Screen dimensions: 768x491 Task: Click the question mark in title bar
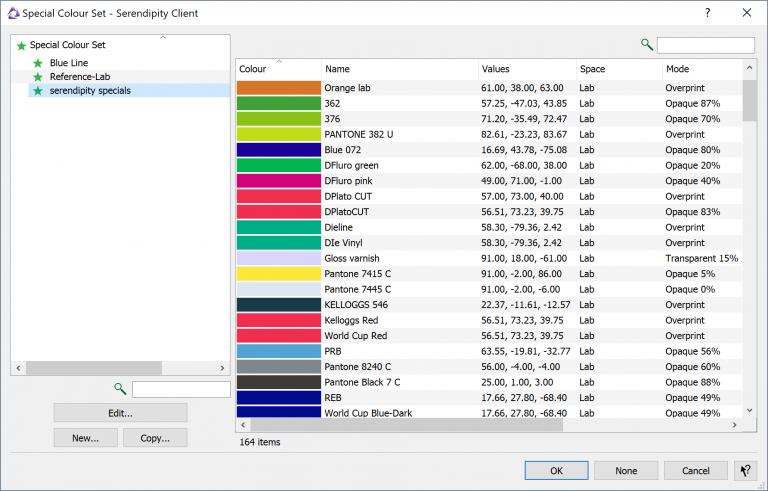(x=708, y=13)
